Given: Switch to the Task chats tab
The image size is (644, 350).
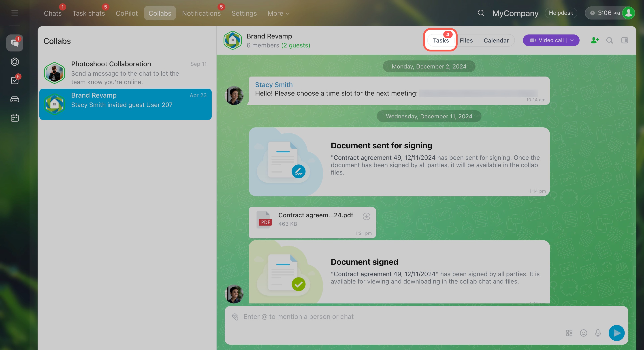Looking at the screenshot, I should coord(89,13).
